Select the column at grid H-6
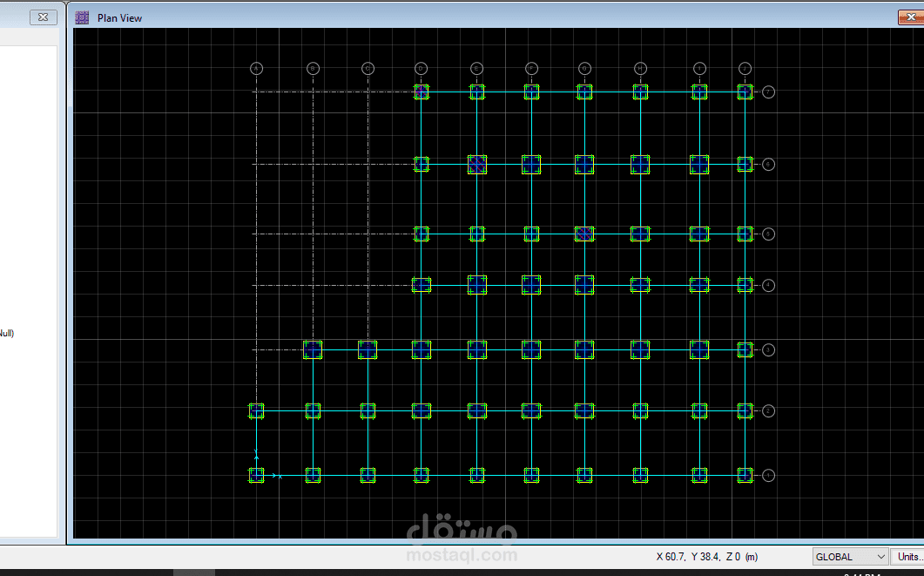Image resolution: width=924 pixels, height=576 pixels. click(x=641, y=165)
